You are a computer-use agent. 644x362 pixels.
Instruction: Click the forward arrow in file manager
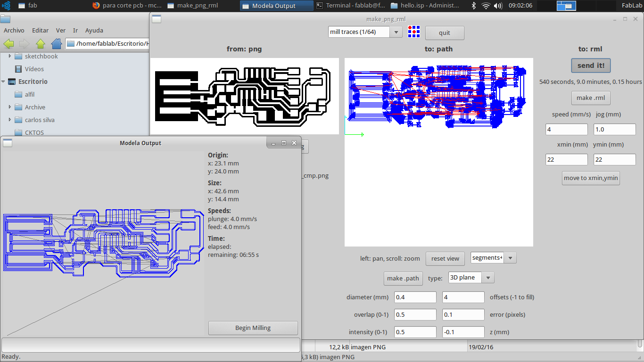24,44
